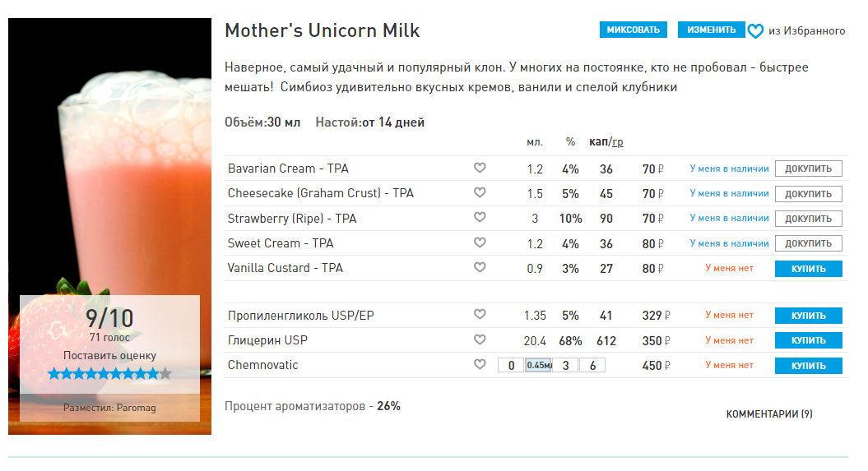Click the МИКСОВАТЬ button
The image size is (868, 471).
pyautogui.click(x=633, y=30)
